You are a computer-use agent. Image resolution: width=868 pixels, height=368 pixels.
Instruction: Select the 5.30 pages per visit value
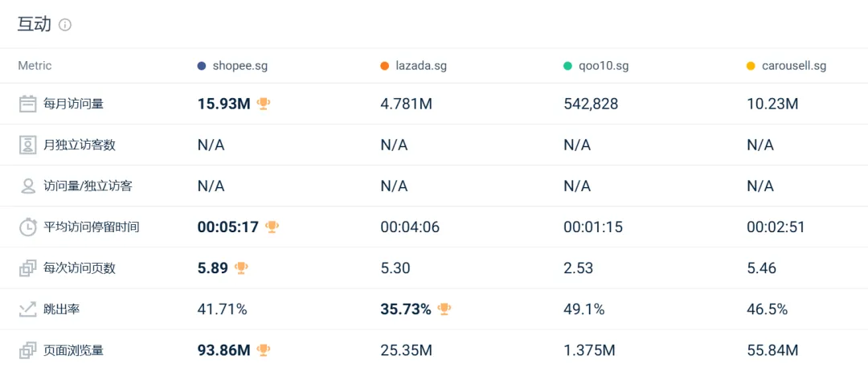click(395, 268)
